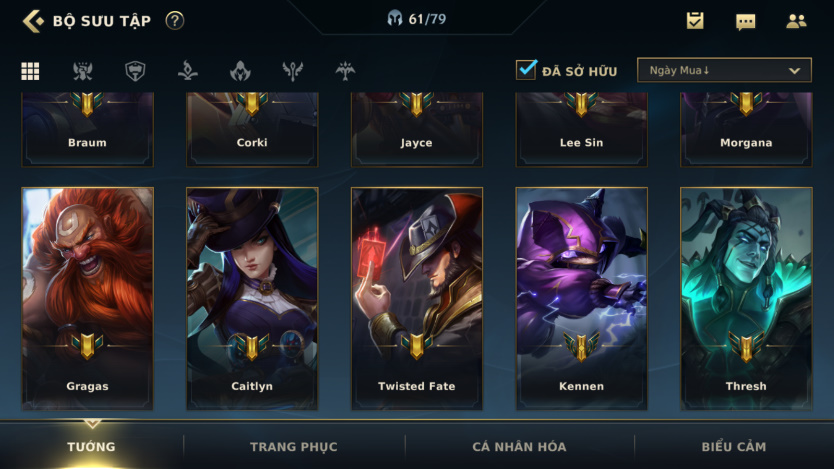Switch to the Cá Nhân Hóa tab
This screenshot has width=834, height=469.
(519, 447)
